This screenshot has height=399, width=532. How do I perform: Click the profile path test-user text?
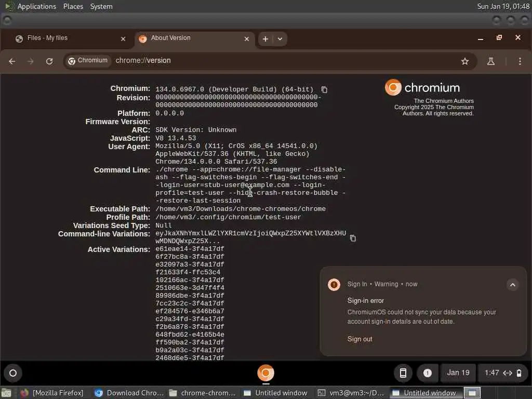[229, 217]
